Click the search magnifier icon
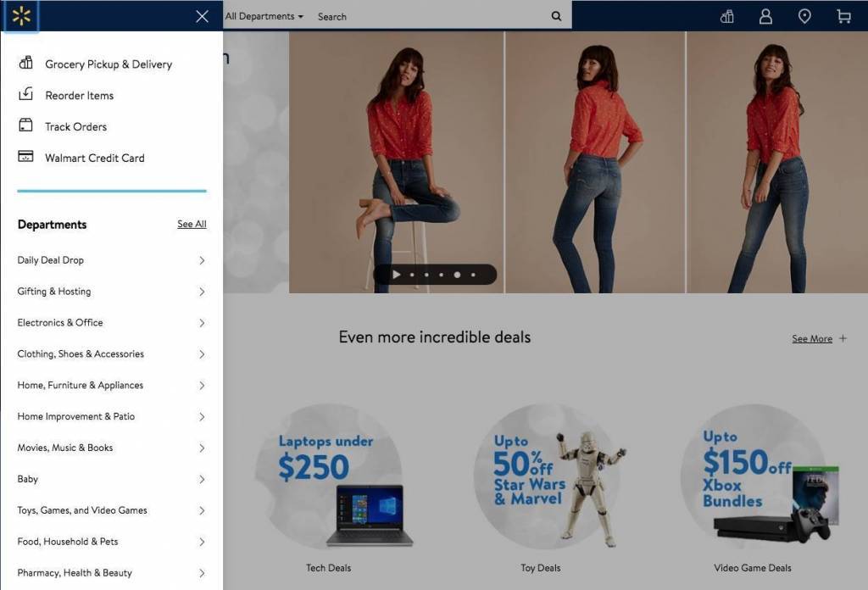The image size is (868, 590). point(556,15)
